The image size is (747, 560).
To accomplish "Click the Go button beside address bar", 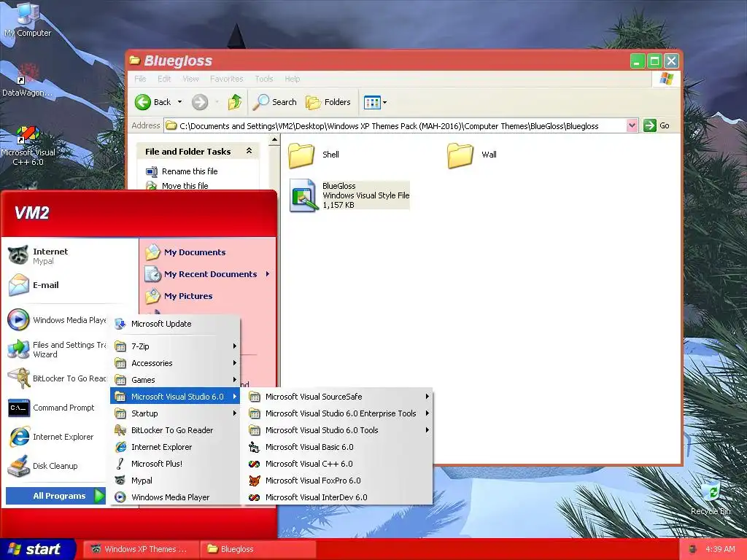I will pos(657,125).
